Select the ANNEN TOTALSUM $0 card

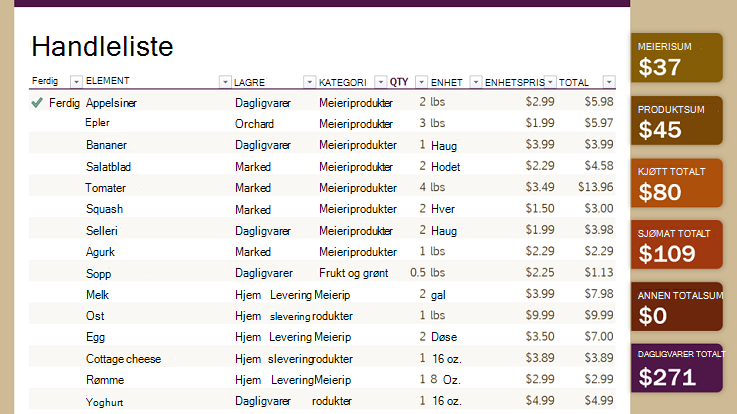coord(676,306)
